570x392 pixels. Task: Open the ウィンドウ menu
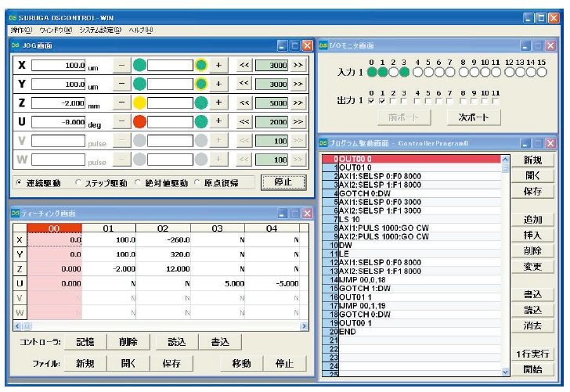click(x=57, y=30)
